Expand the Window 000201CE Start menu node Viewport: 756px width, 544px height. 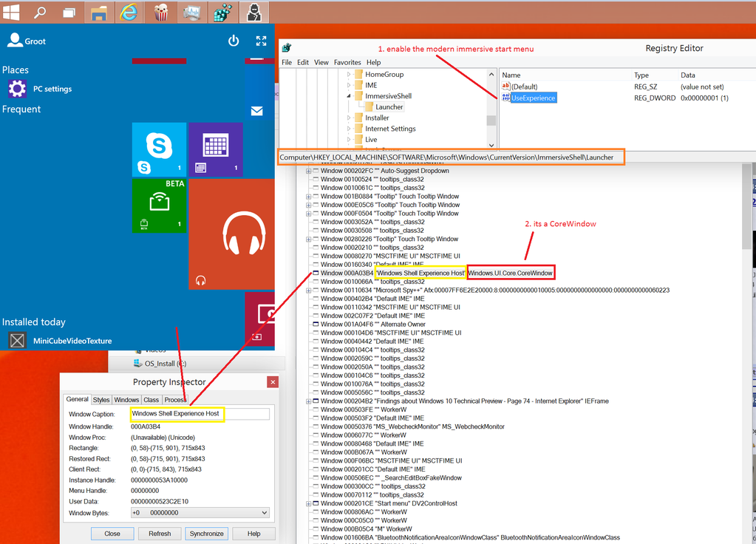309,503
